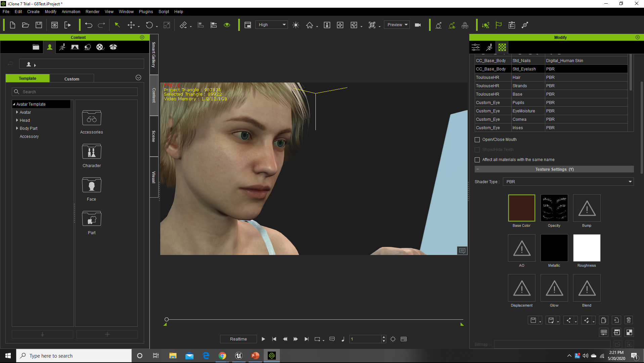Open the File menu
The width and height of the screenshot is (644, 363).
coord(6,12)
